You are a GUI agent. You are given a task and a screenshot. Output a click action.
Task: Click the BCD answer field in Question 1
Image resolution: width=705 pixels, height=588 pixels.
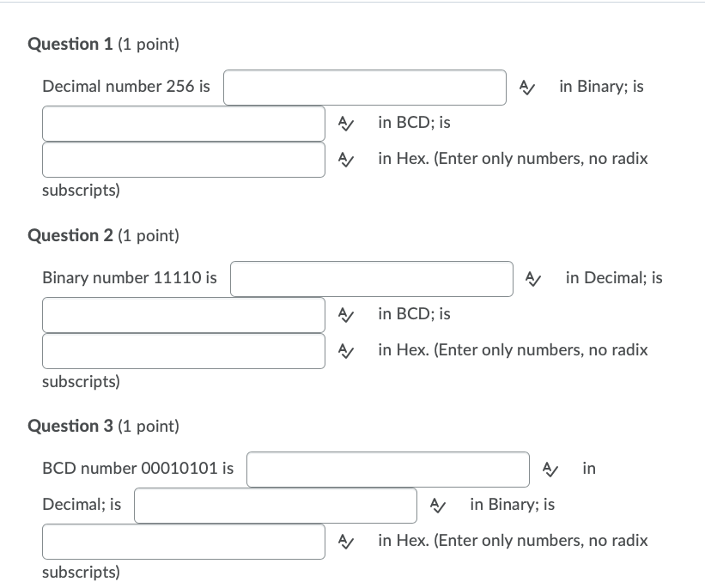click(183, 123)
